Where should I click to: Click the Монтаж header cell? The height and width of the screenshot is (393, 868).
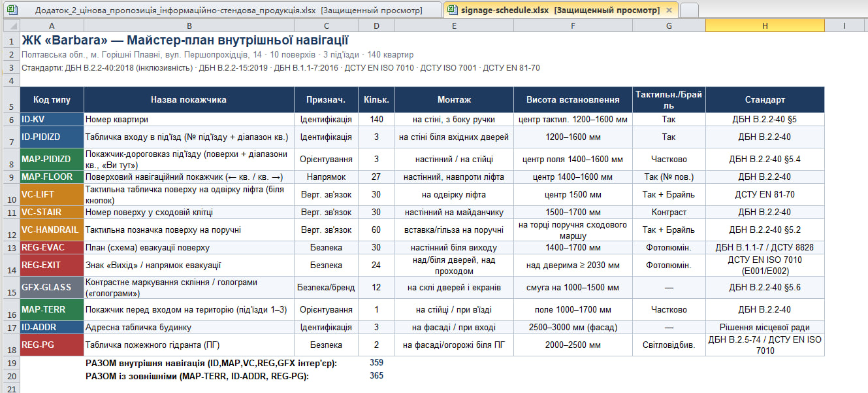click(x=454, y=100)
